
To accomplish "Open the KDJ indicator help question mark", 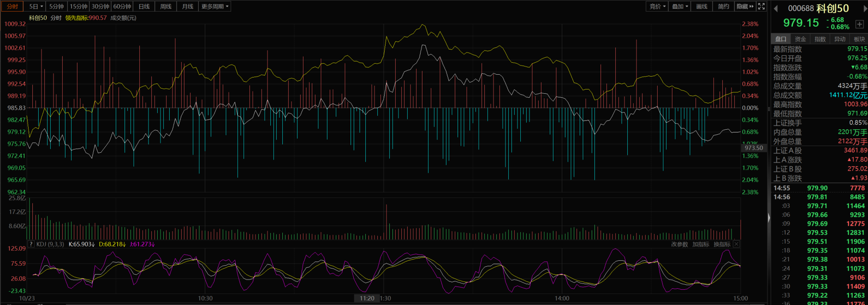I will click(31, 244).
